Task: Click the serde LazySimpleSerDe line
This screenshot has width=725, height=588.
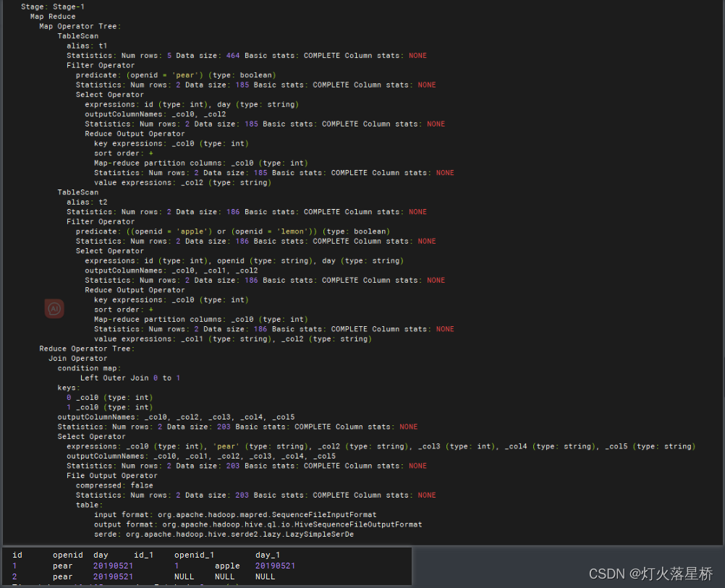Action: [x=224, y=534]
